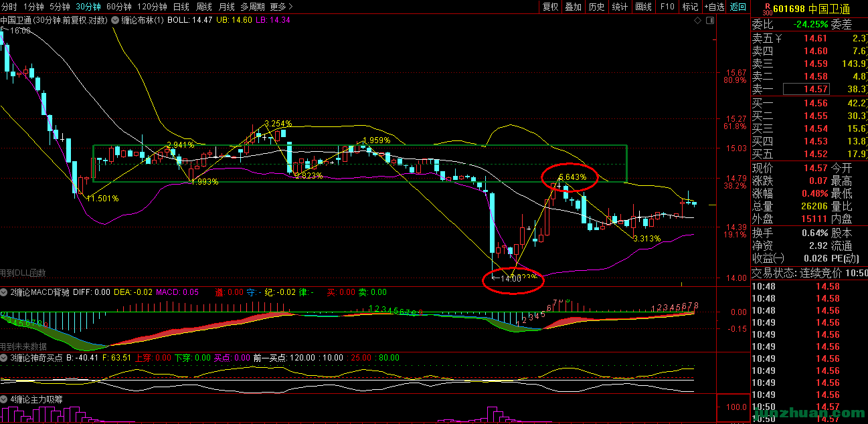The image size is (868, 424).
Task: Select the 卖四 order row at 14.60
Action: point(809,51)
